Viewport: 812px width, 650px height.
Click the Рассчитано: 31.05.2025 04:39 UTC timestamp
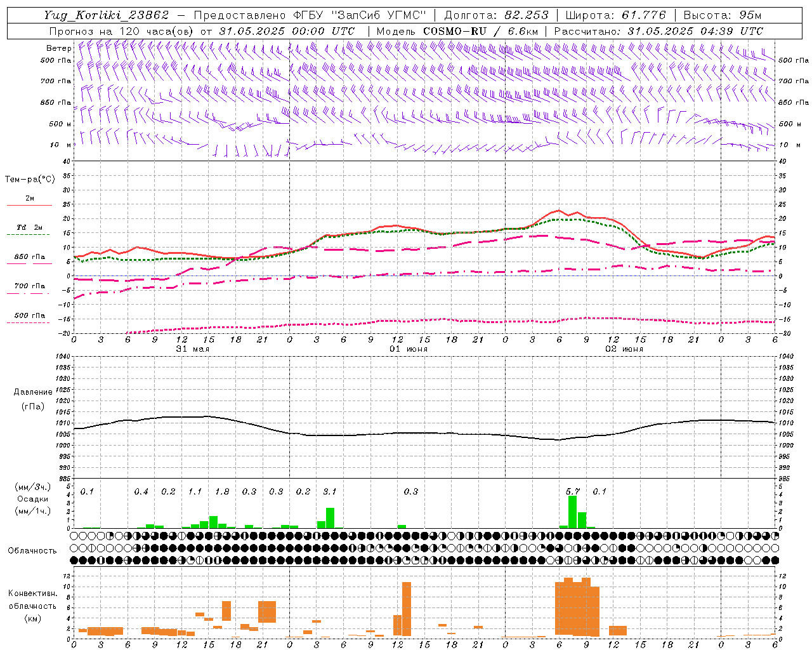pyautogui.click(x=658, y=31)
